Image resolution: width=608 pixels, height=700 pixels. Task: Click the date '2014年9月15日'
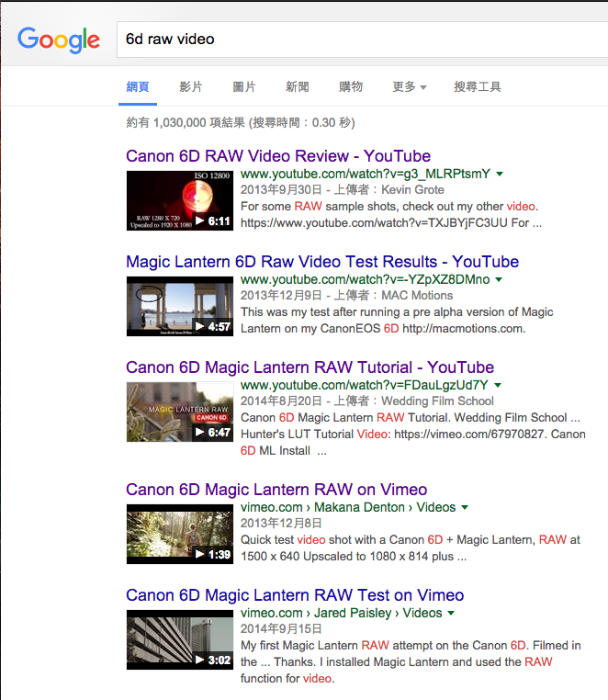click(281, 629)
